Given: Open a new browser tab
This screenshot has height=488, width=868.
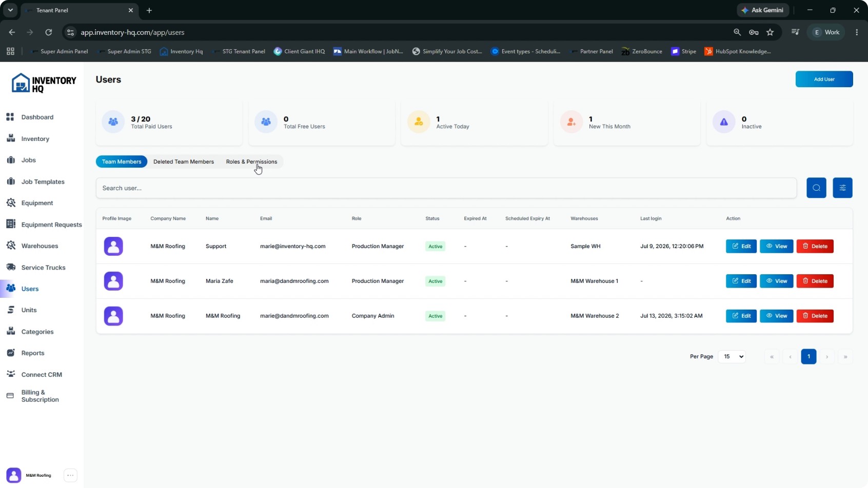Looking at the screenshot, I should point(149,10).
